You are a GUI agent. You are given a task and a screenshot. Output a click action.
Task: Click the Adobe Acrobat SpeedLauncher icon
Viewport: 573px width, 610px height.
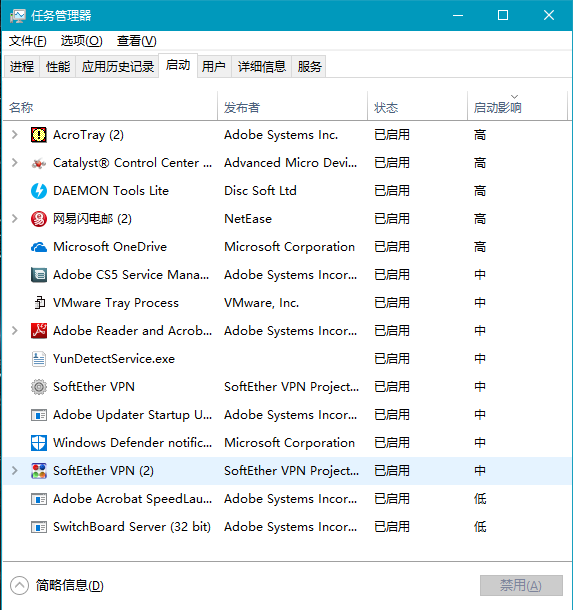(39, 499)
